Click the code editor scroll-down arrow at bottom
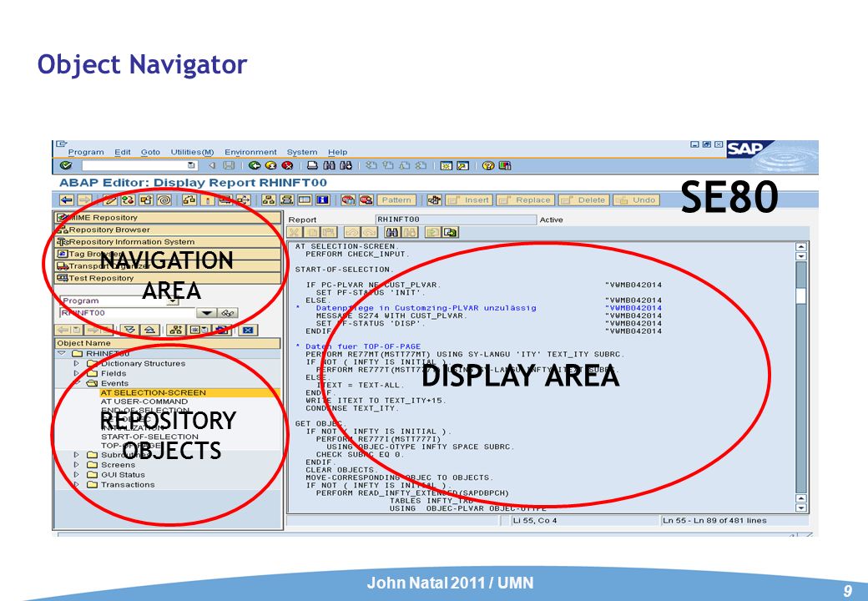 coord(800,507)
